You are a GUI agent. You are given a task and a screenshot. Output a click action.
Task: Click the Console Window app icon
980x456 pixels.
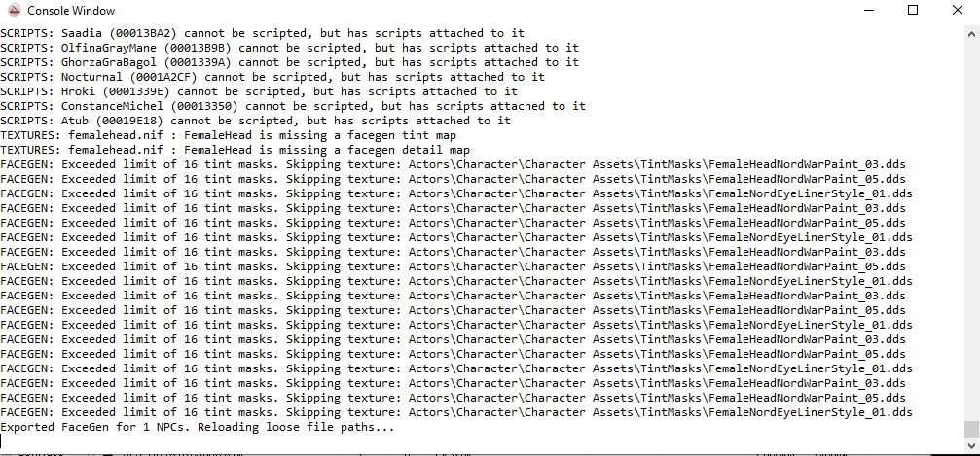14,10
